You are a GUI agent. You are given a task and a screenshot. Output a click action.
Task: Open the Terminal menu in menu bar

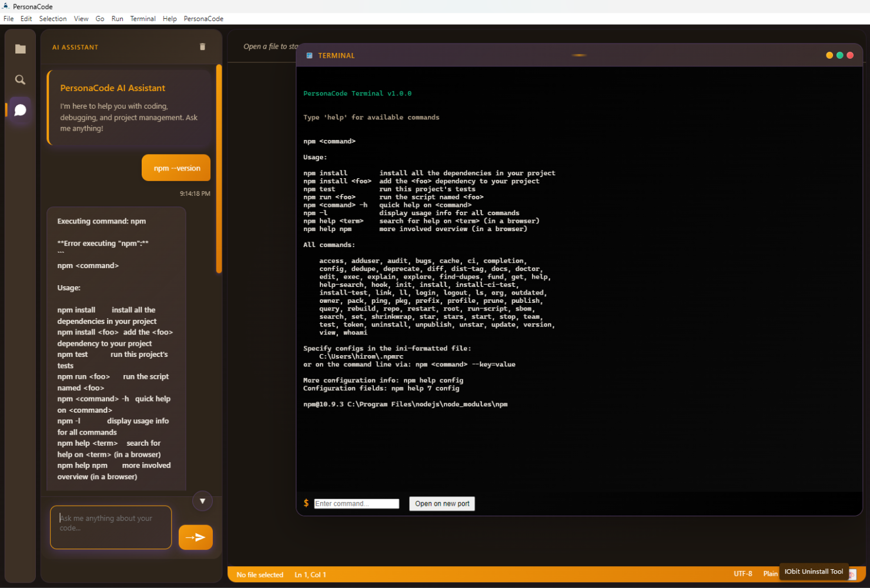tap(143, 19)
